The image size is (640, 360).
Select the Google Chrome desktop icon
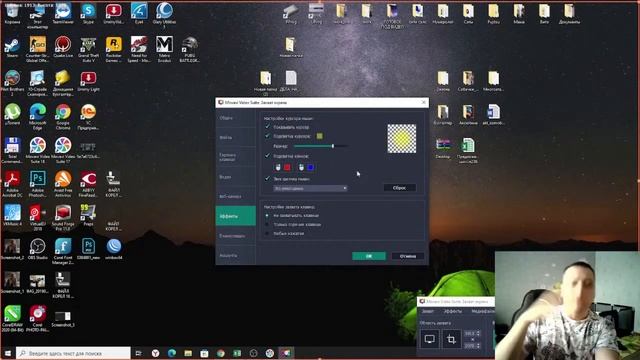coord(63,116)
